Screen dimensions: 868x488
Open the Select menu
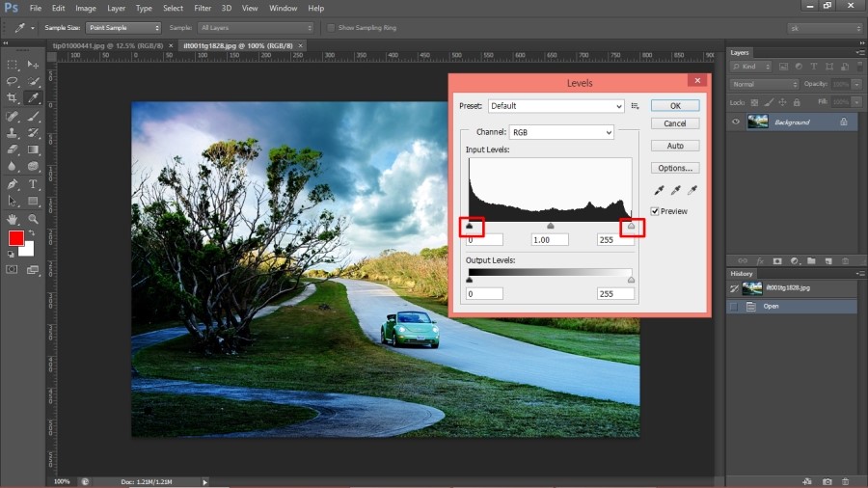click(x=173, y=9)
